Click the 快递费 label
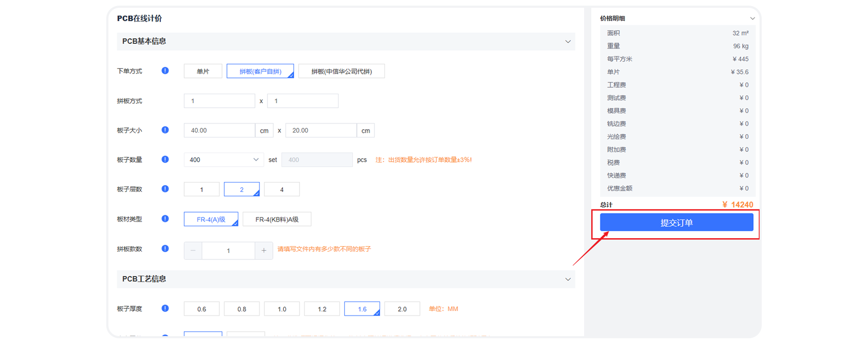This screenshot has height=353, width=868. click(x=616, y=176)
